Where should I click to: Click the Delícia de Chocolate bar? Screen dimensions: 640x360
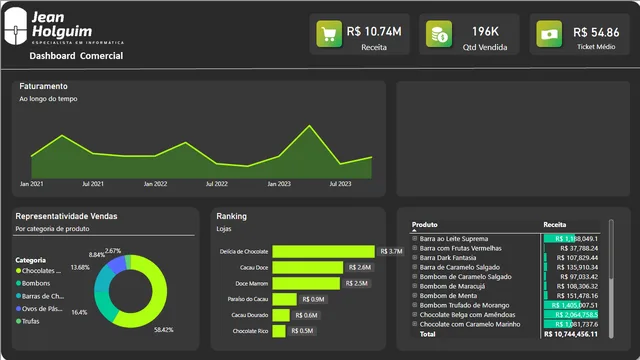[323, 251]
